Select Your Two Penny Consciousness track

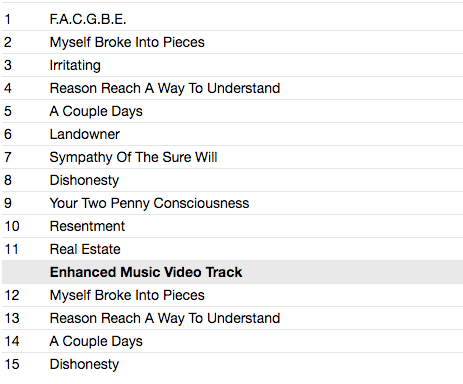pos(232,203)
